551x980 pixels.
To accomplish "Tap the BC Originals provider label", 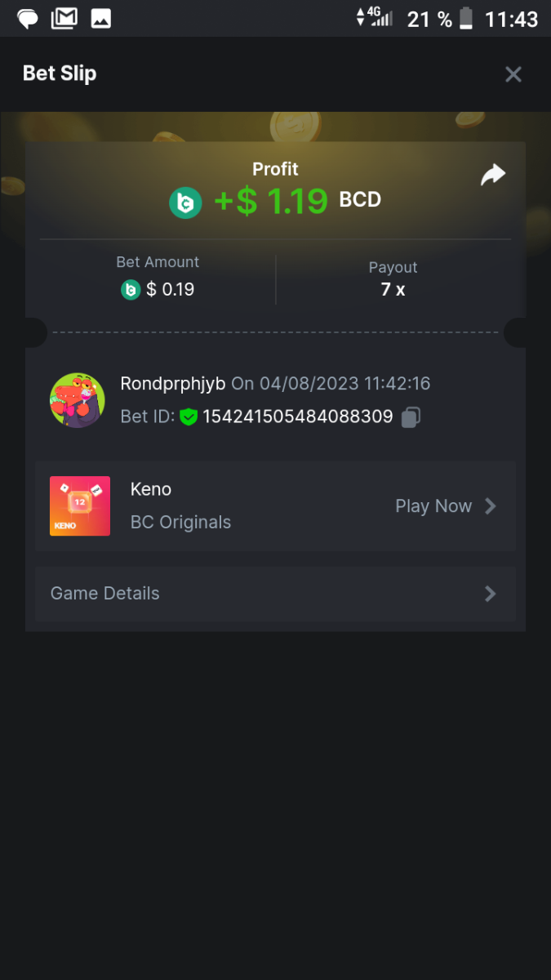I will tap(180, 523).
